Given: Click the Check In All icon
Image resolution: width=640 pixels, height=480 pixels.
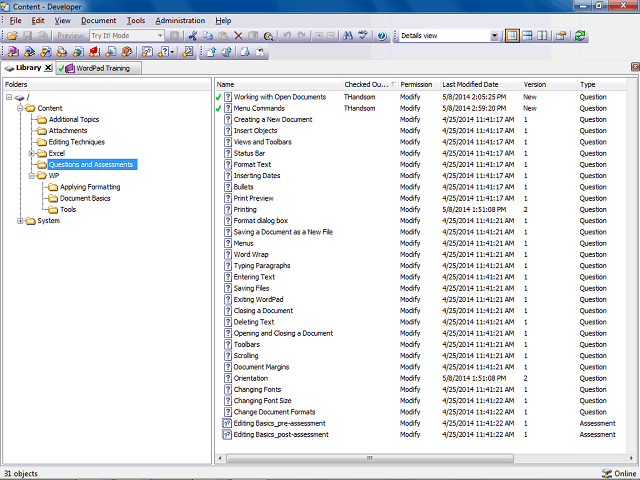Looking at the screenshot, I should click(227, 52).
